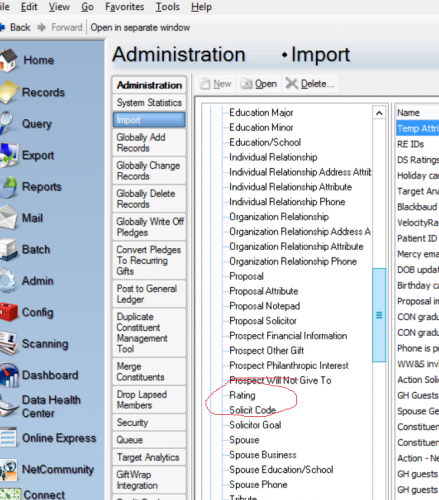Select Spouse Phone import type
This screenshot has height=500, width=439.
[258, 485]
